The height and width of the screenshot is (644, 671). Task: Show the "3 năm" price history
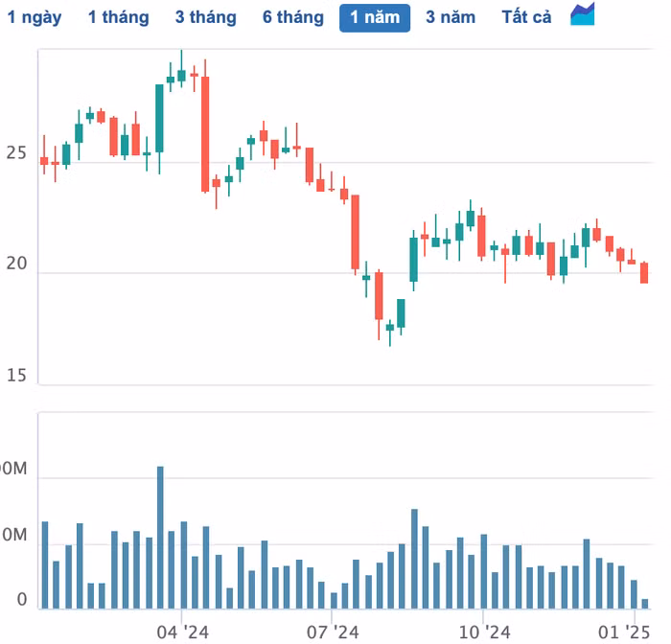[x=451, y=17]
